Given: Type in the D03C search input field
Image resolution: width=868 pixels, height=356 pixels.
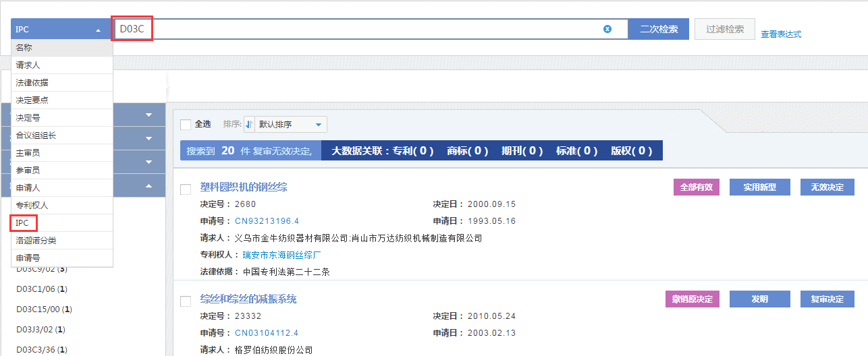Looking at the screenshot, I should (x=371, y=29).
